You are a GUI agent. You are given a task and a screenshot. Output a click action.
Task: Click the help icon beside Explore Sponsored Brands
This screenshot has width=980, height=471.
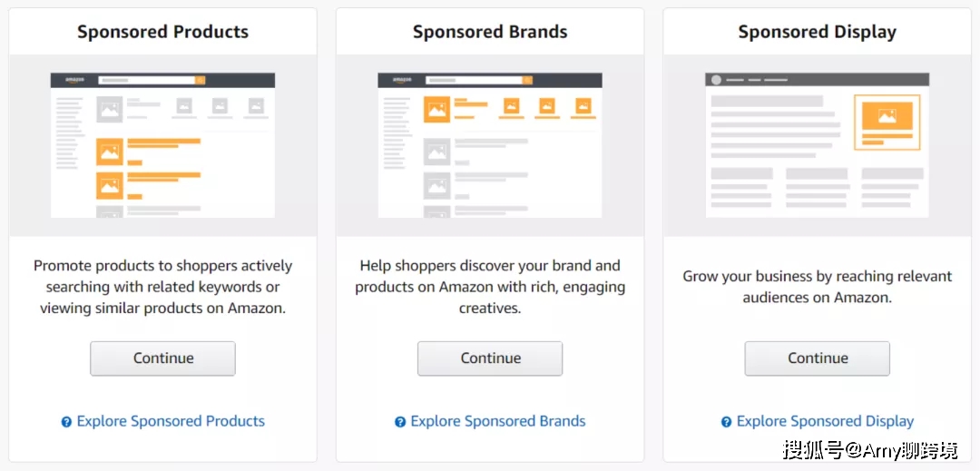coord(400,422)
